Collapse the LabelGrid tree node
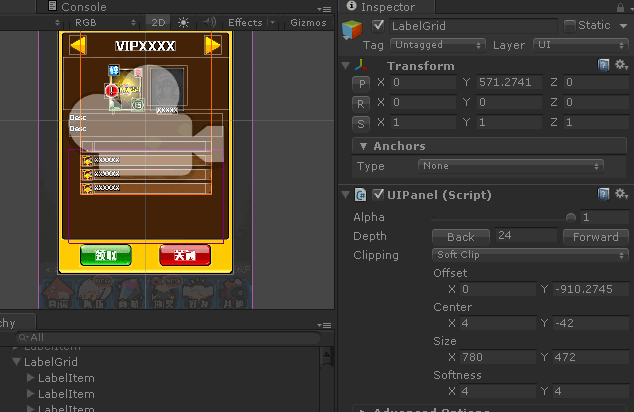Image resolution: width=634 pixels, height=412 pixels. (17, 362)
